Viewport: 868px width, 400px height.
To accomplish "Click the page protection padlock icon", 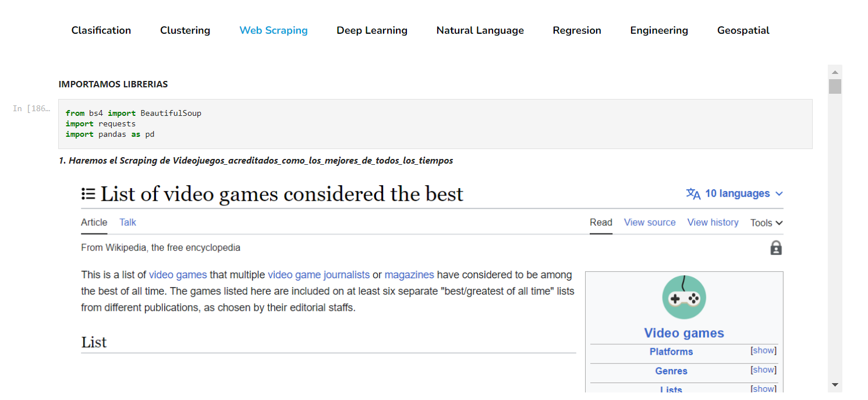I will coord(776,248).
